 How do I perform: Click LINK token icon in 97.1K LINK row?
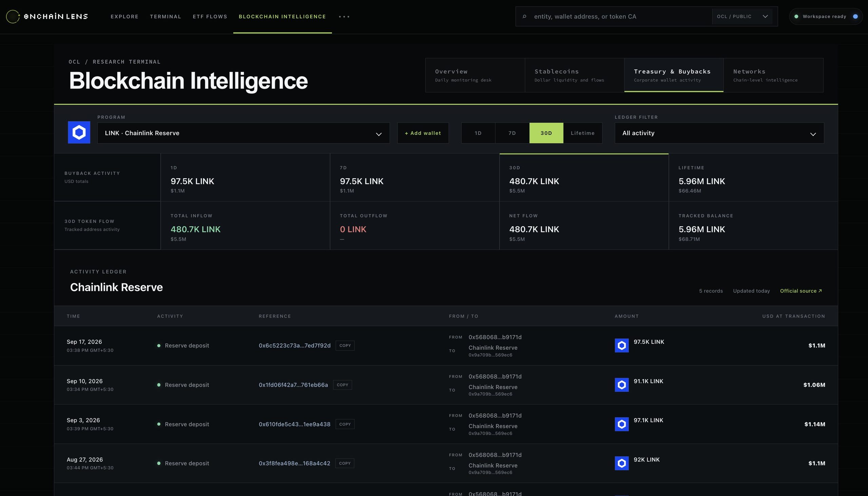(622, 424)
